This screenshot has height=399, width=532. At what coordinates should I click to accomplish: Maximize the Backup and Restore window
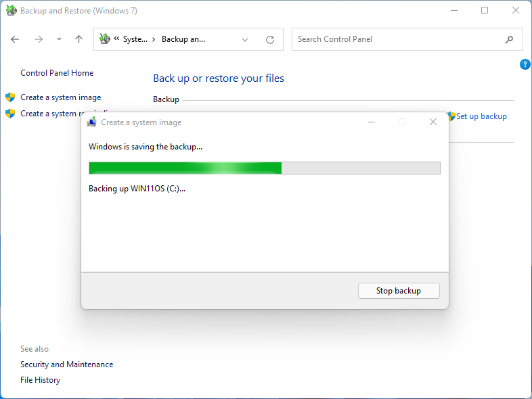(x=485, y=11)
